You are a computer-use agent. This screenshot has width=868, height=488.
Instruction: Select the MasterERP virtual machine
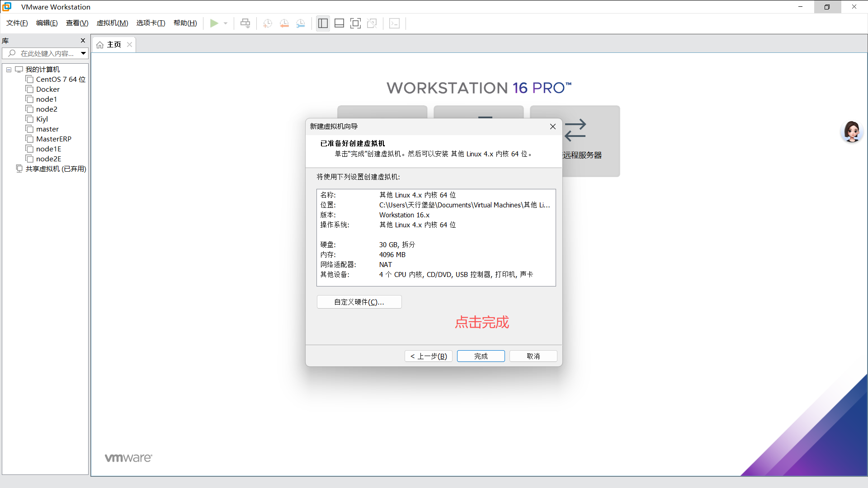pyautogui.click(x=53, y=139)
